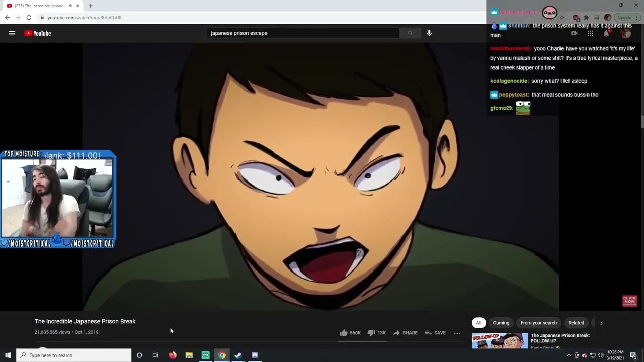Show hidden system tray icons chevron
Viewport: 644px width, 362px height.
569,355
